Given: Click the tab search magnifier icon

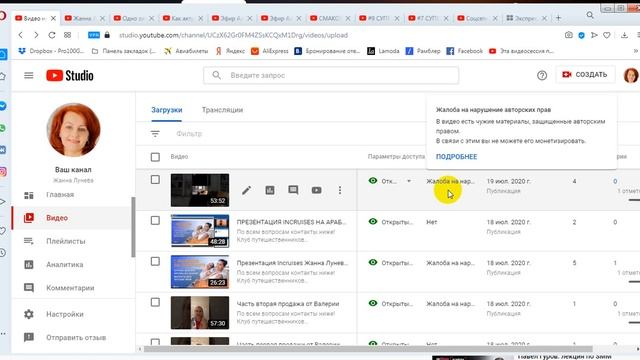Looking at the screenshot, I should tap(590, 15).
